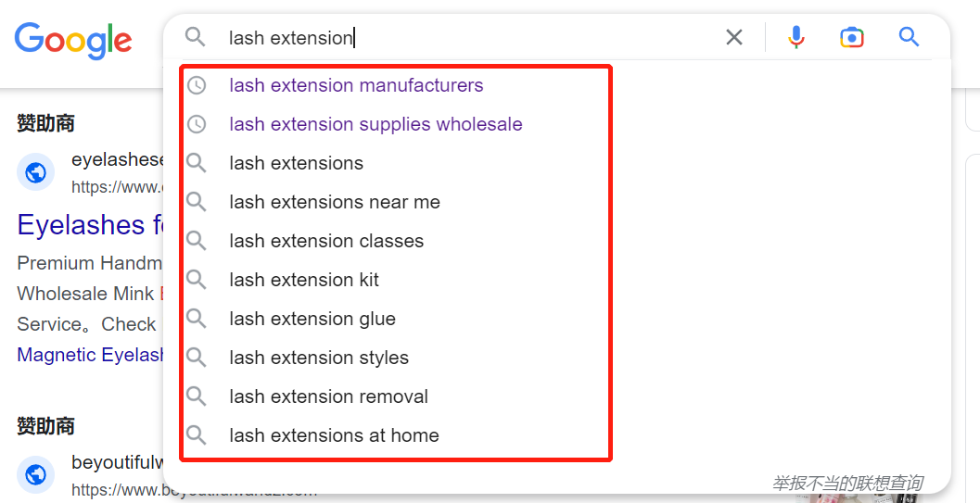Pick "lash extension styles" suggestion
The height and width of the screenshot is (503, 980).
319,358
